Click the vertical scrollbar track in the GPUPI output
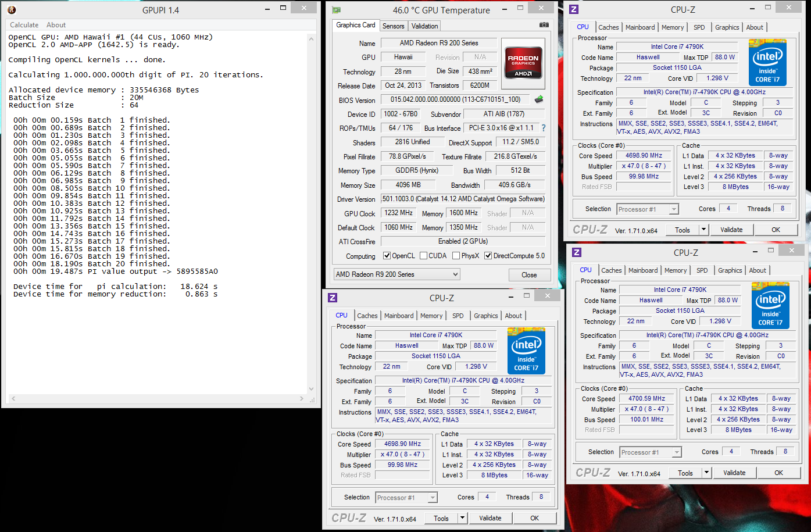Image resolution: width=811 pixels, height=532 pixels. (312, 214)
